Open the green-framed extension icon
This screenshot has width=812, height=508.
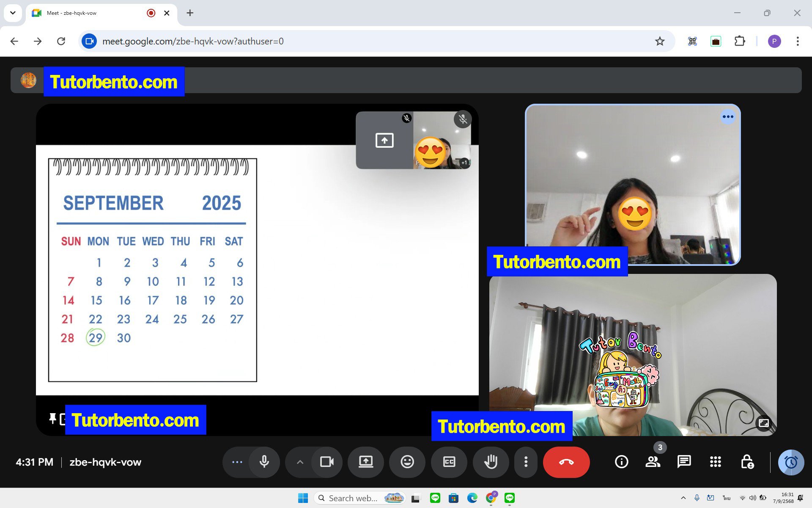(716, 41)
